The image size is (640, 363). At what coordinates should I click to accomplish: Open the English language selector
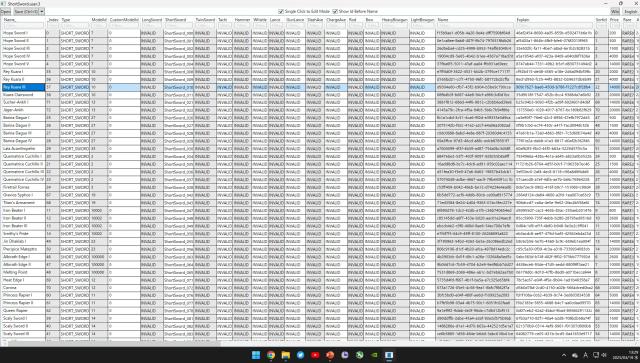click(631, 11)
